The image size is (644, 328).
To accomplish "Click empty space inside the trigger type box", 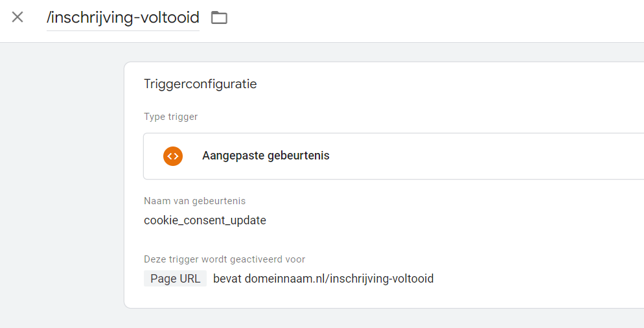I will point(486,156).
